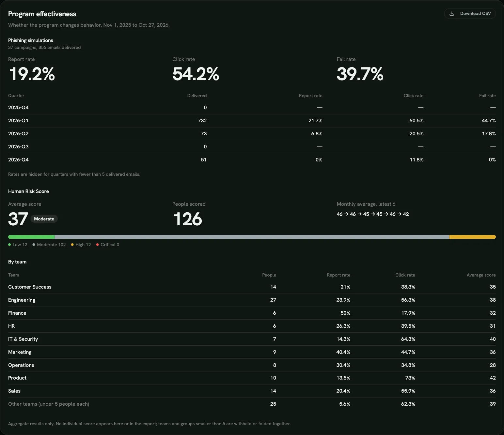Select the Sales team row
504x435 pixels.
pos(252,391)
